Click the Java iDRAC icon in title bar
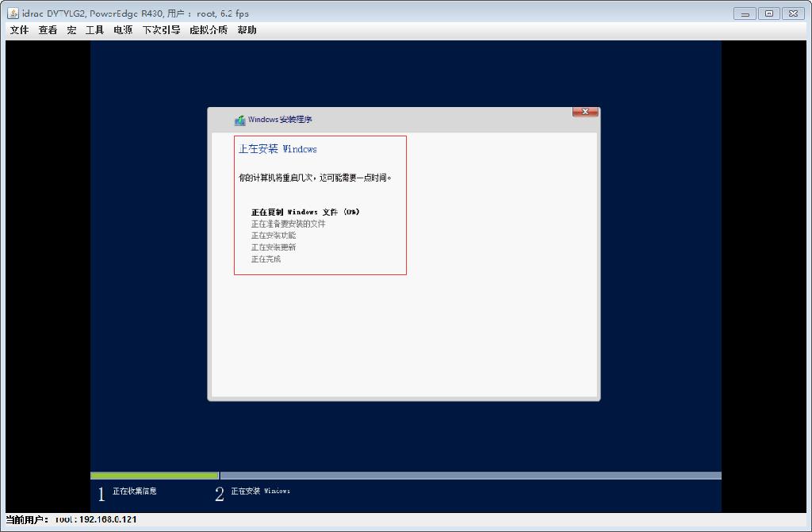The height and width of the screenshot is (532, 812). point(11,13)
